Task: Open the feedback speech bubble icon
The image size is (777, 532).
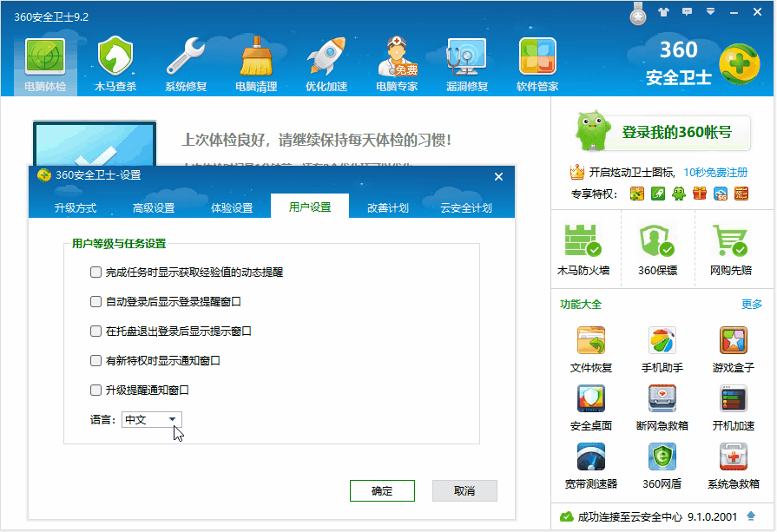Action: coord(687,12)
